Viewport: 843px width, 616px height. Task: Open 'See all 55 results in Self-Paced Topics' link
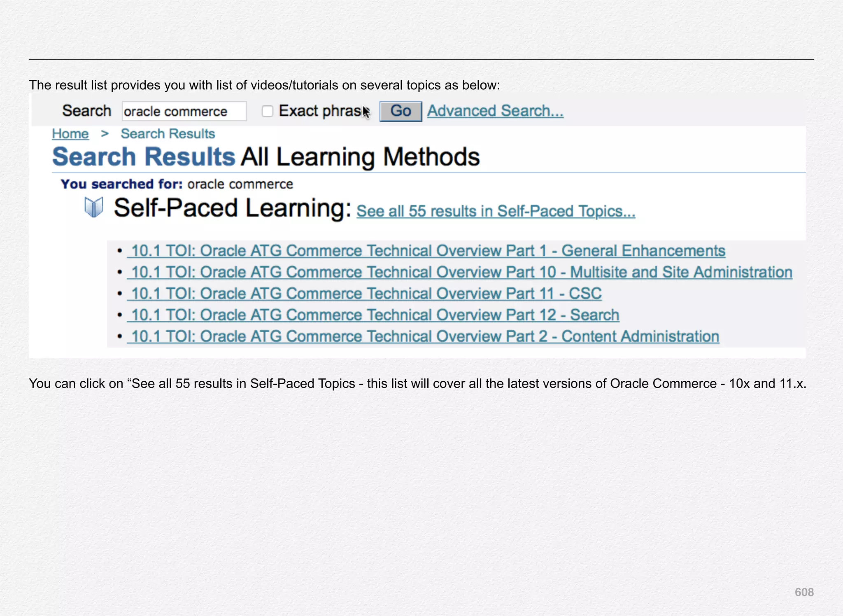[x=496, y=211]
